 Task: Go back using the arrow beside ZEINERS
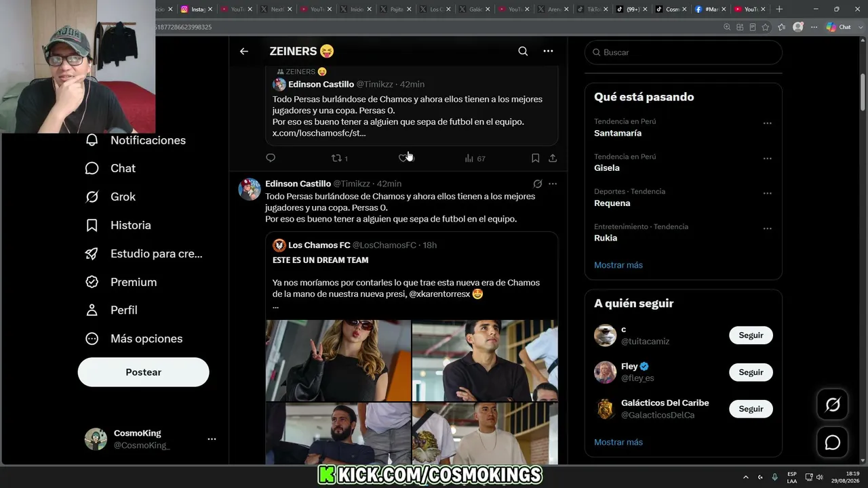(244, 52)
